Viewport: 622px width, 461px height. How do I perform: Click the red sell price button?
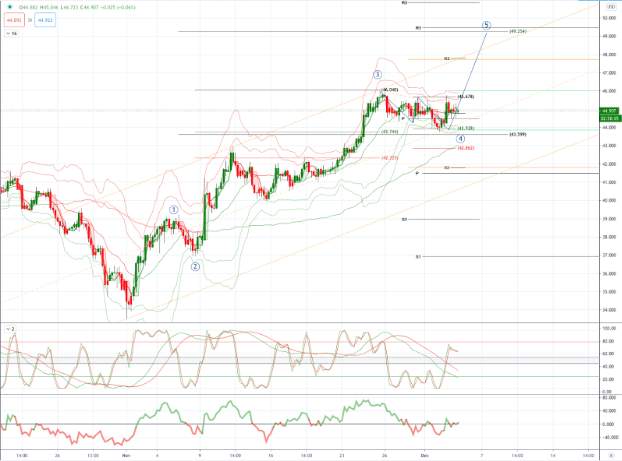pyautogui.click(x=15, y=20)
